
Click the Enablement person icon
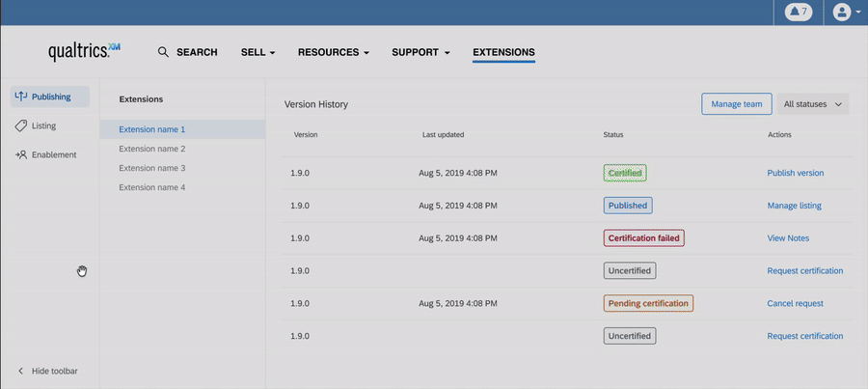(x=21, y=154)
